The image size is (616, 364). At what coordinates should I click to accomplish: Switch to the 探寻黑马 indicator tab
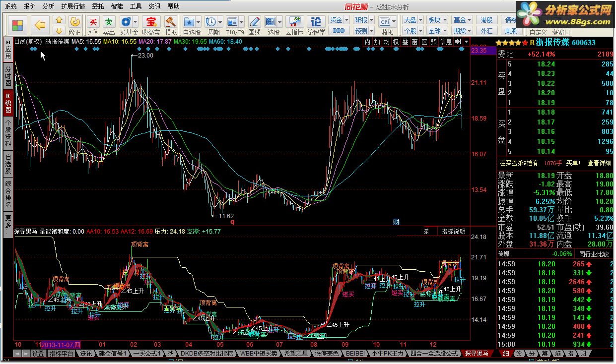(476, 354)
